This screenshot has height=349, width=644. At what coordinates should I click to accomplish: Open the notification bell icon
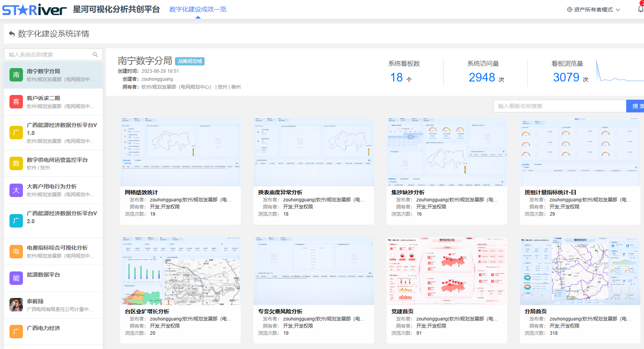click(x=640, y=9)
